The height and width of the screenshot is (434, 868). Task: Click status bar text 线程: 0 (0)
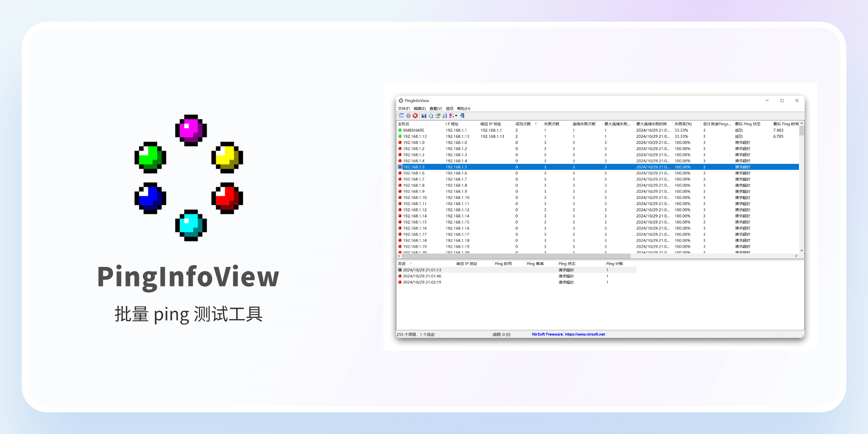(501, 335)
